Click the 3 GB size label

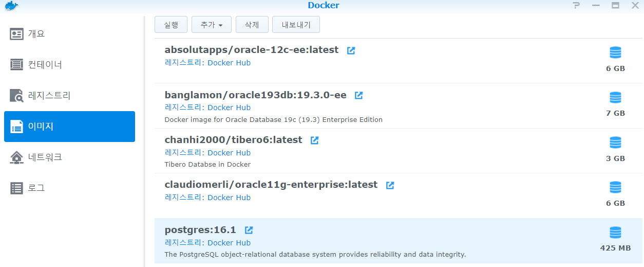pyautogui.click(x=615, y=158)
